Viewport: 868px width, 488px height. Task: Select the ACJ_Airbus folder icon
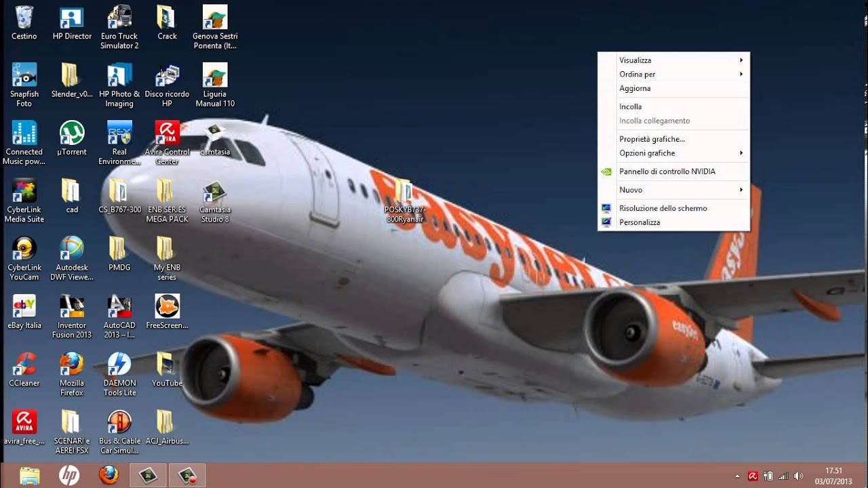pos(167,428)
